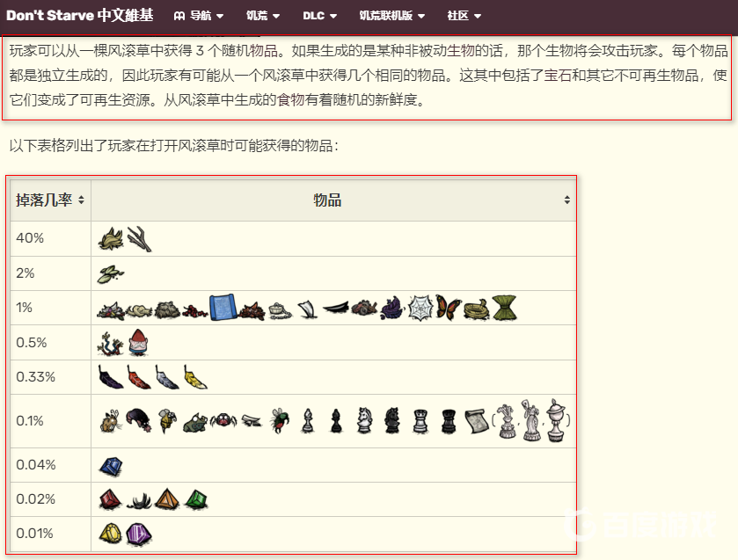738x560 pixels.
Task: Go to the Don't Starve 中文維基 home logo
Action: [x=79, y=16]
